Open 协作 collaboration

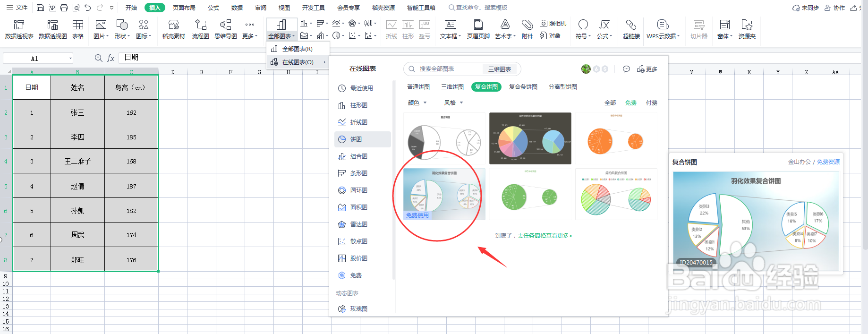click(x=834, y=8)
